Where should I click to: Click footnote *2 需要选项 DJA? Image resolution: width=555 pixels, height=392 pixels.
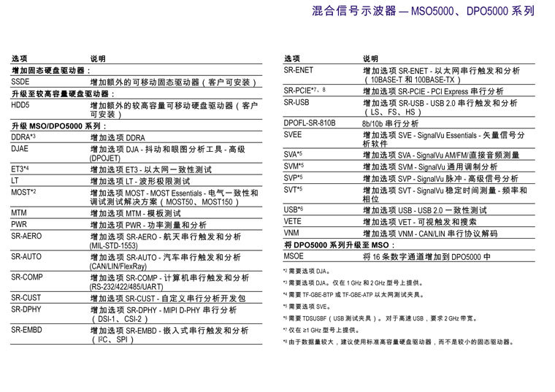pos(307,271)
